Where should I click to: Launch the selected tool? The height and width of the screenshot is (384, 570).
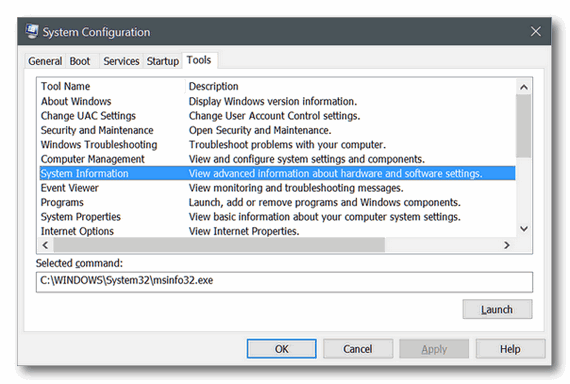497,309
